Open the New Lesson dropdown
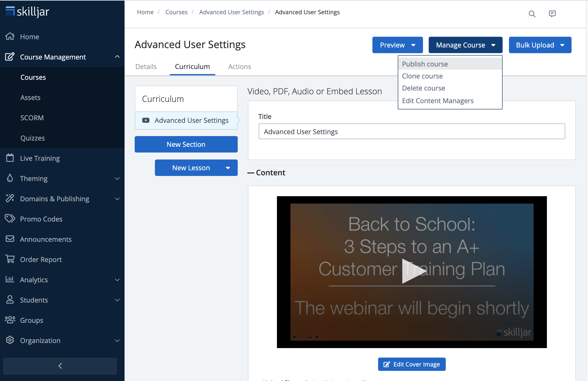Screen dimensions: 588x381 click(x=228, y=168)
